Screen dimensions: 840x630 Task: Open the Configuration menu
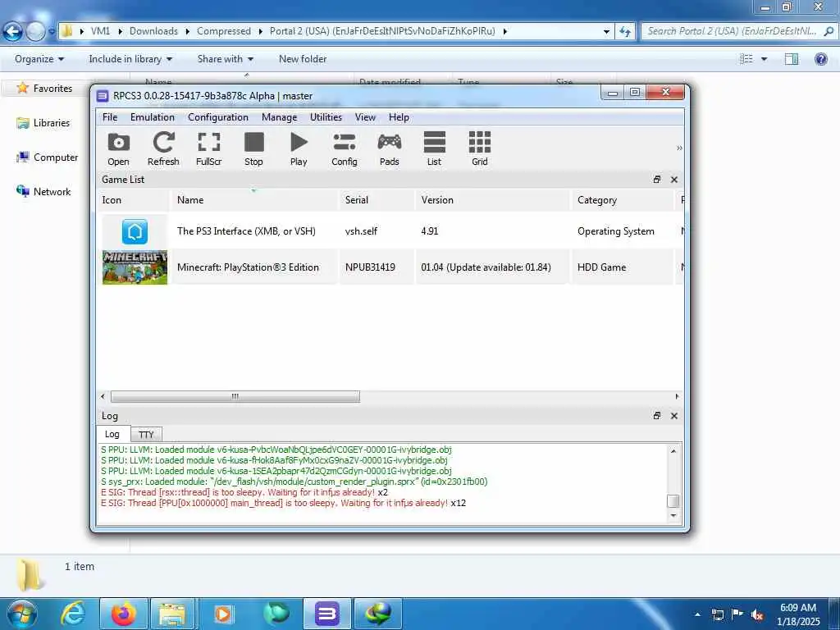(218, 117)
